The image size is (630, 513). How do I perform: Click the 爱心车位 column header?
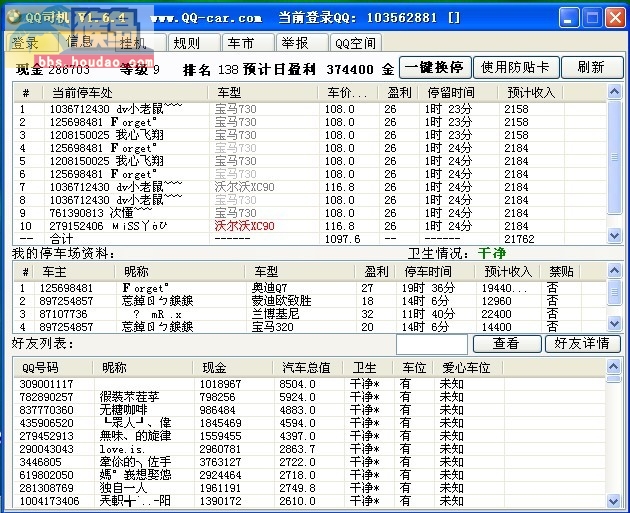click(x=468, y=368)
